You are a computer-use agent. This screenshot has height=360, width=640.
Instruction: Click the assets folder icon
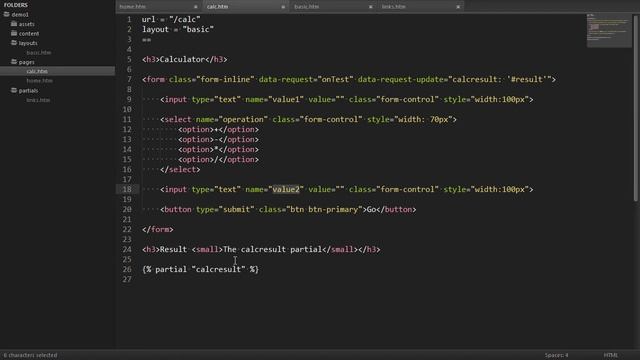(x=14, y=24)
